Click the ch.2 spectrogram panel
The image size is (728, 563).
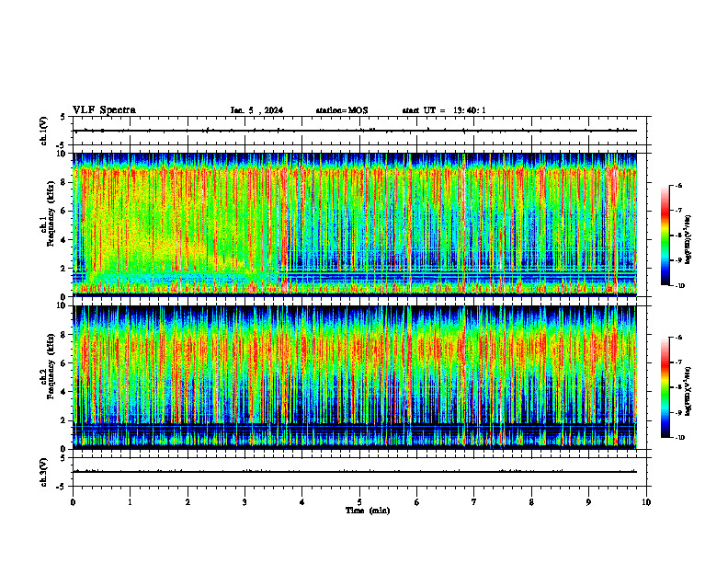tap(355, 377)
